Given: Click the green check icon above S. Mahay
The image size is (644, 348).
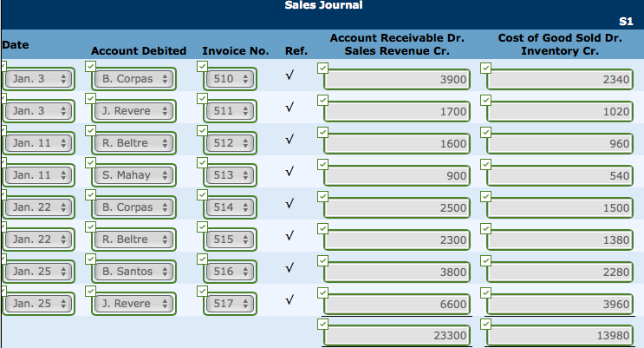Looking at the screenshot, I should coord(90,162).
